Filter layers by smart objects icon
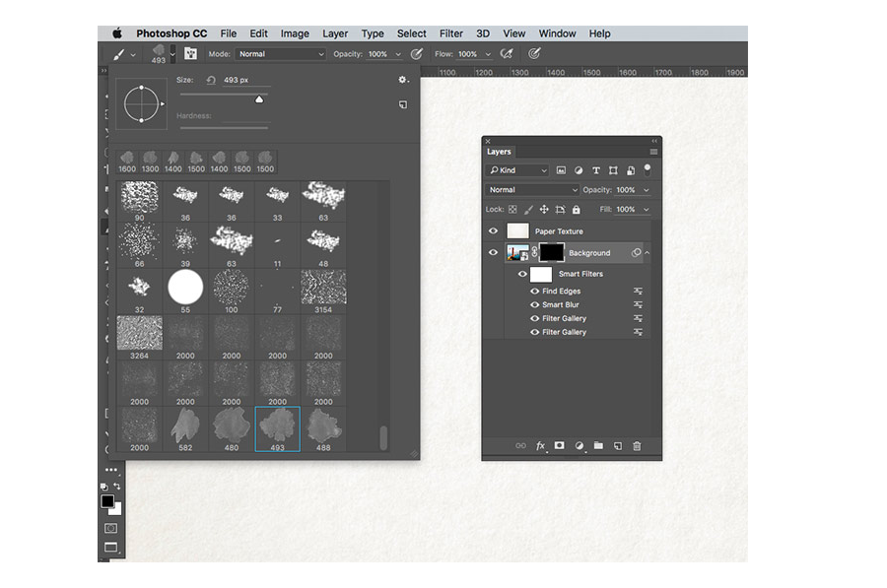The width and height of the screenshot is (887, 588). tap(630, 170)
